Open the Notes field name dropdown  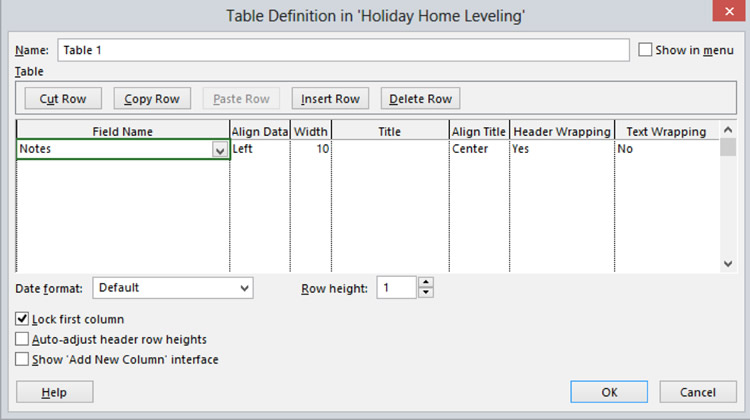[x=220, y=150]
